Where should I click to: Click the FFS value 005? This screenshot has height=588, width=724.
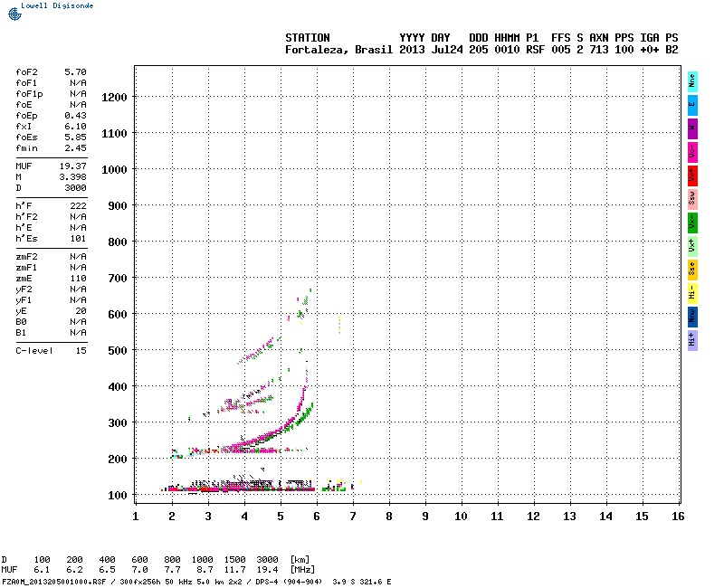click(560, 50)
